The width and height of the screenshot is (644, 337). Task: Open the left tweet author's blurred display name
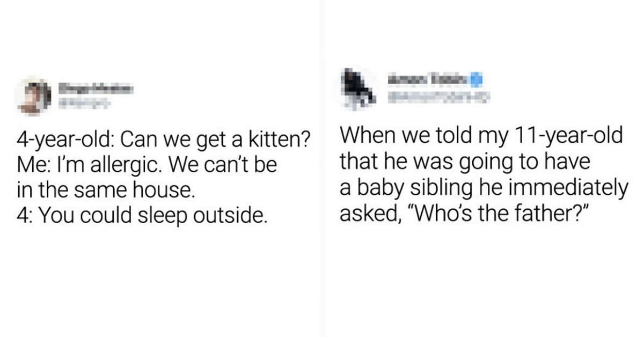[96, 87]
